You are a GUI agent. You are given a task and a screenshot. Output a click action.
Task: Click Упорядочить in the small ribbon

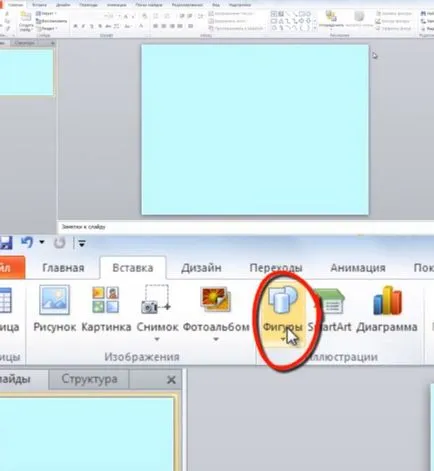(x=331, y=19)
